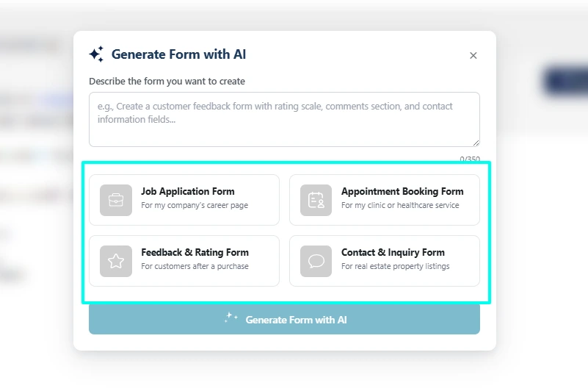The image size is (588, 391).
Task: Click the calendar icon for Appointment Booking
Action: click(x=316, y=200)
